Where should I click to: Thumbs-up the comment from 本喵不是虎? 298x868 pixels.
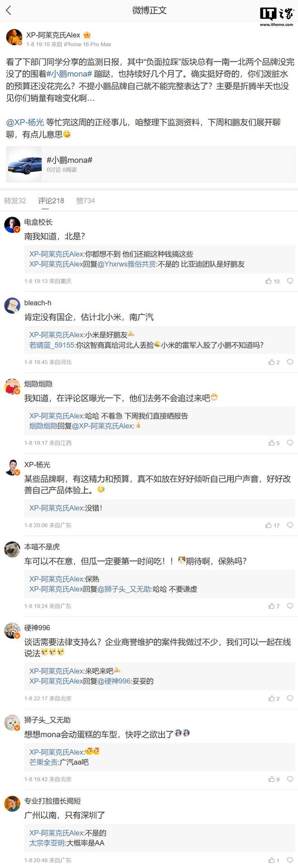pos(271,606)
